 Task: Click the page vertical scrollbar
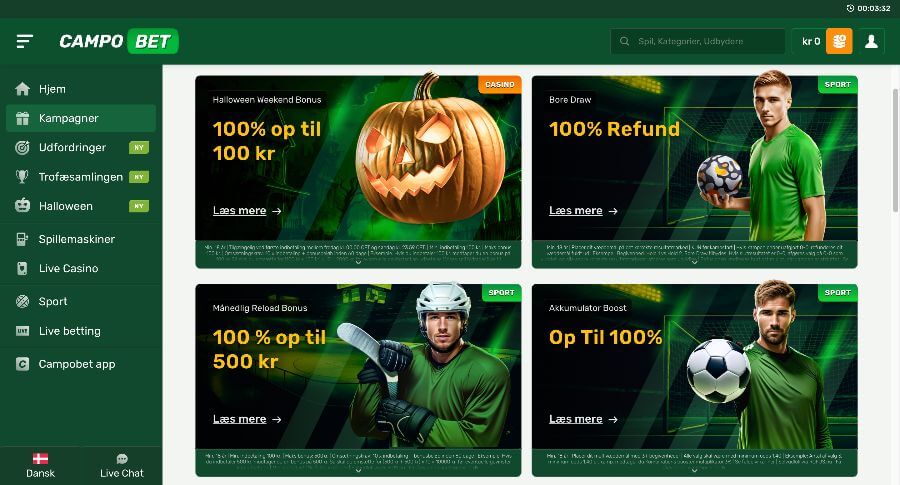[895, 150]
